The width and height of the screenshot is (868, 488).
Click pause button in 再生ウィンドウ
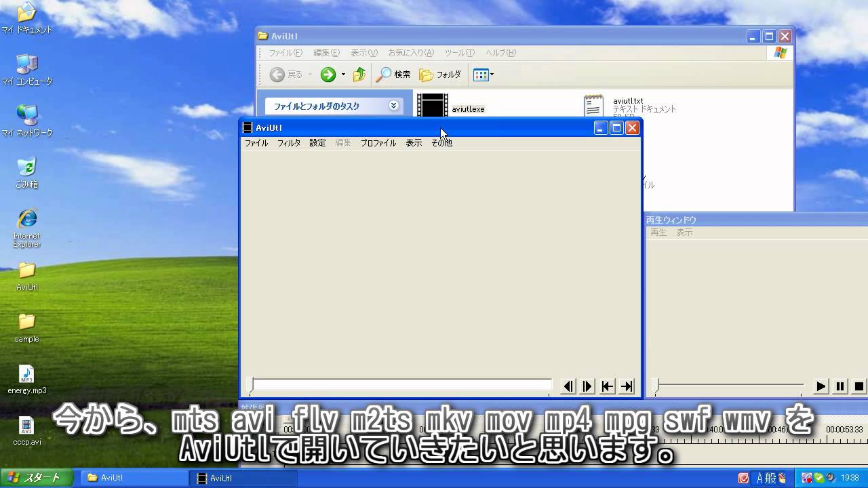[x=840, y=386]
